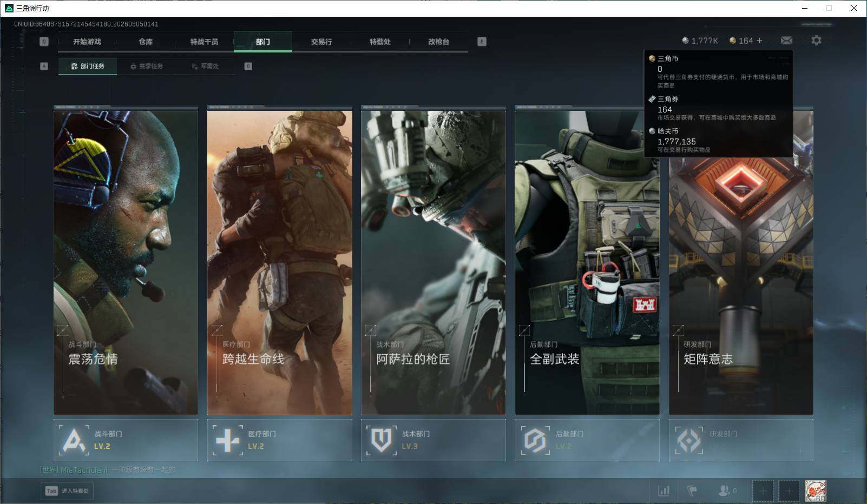Open the mail inbox envelope icon
Screen dimensions: 867x504
(x=786, y=41)
